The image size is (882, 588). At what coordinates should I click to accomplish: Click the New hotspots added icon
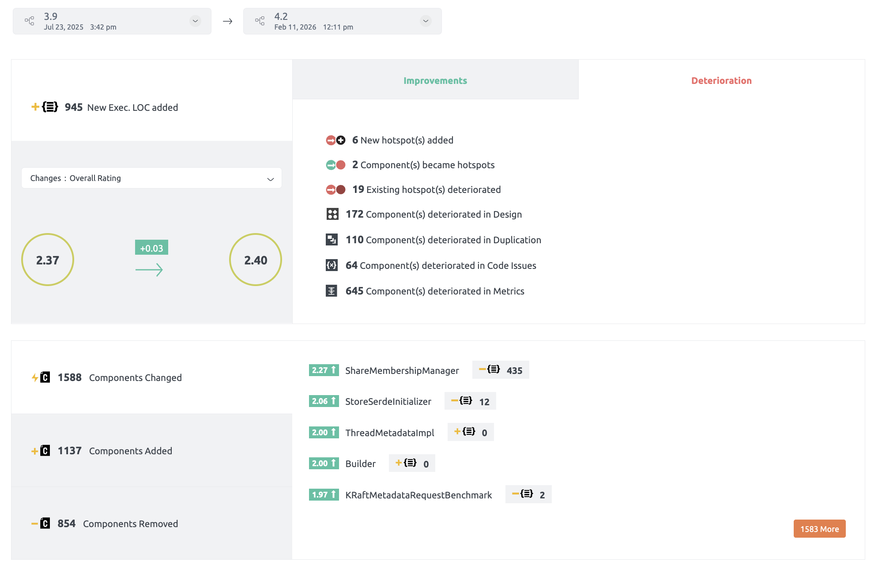(335, 140)
